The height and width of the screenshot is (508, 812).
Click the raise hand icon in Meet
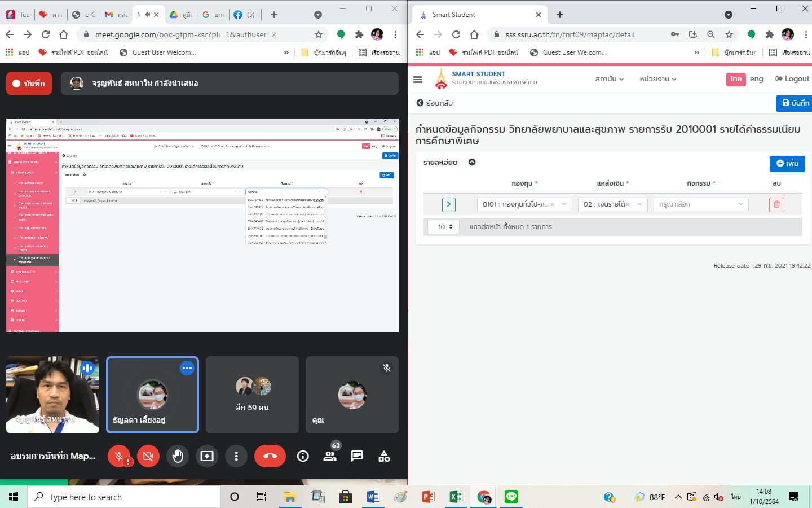point(178,456)
